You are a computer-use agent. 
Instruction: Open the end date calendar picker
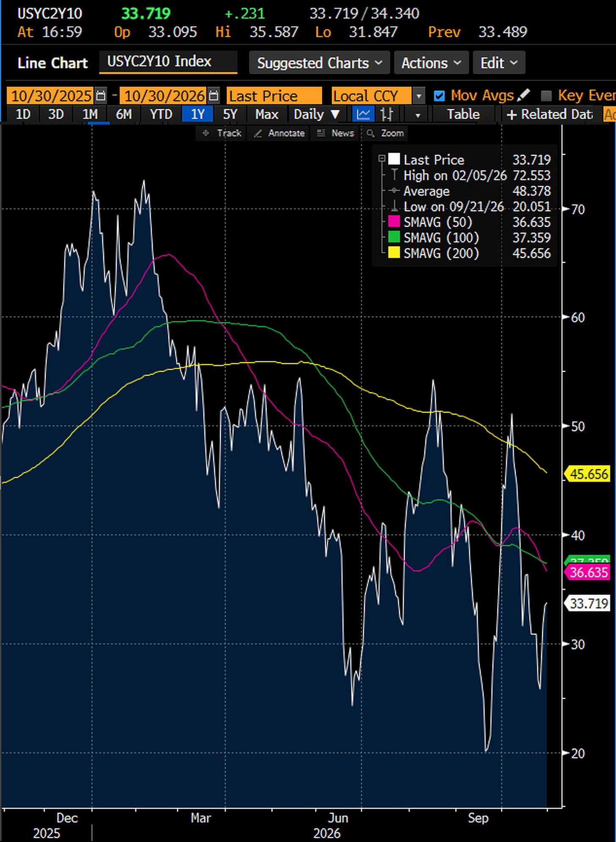[214, 96]
